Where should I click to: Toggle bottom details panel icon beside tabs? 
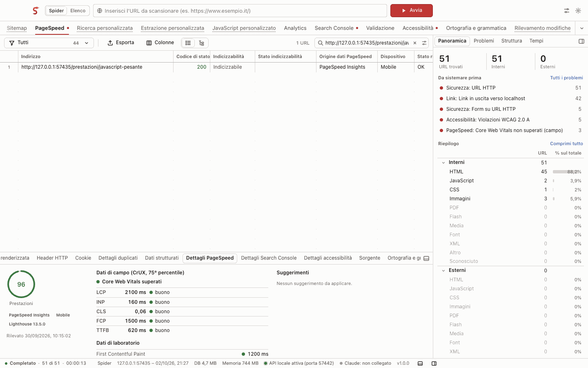pyautogui.click(x=426, y=258)
